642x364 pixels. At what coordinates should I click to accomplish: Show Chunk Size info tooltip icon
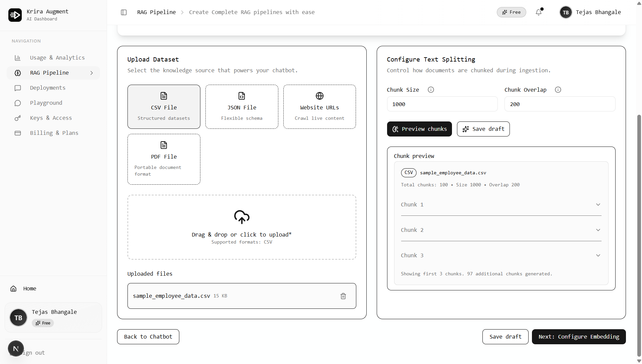point(431,90)
